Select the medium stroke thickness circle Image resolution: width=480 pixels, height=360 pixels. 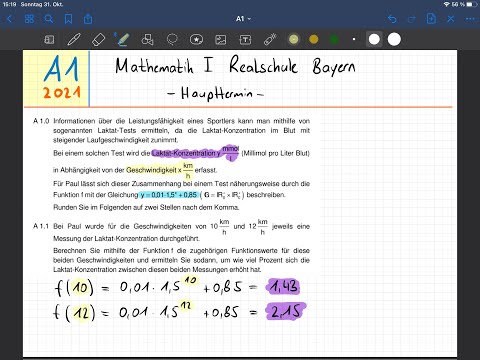374,39
